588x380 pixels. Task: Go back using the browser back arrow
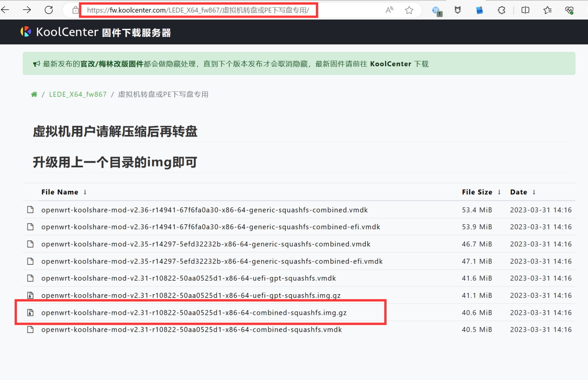tap(6, 10)
